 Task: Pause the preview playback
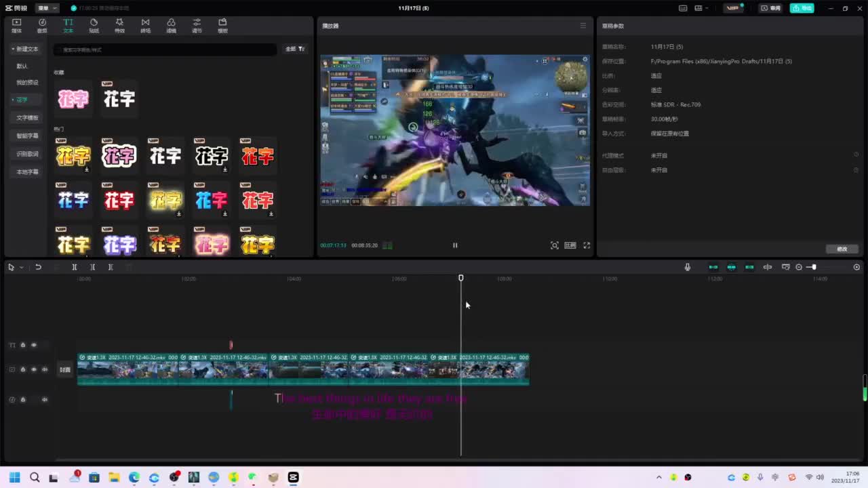point(455,245)
